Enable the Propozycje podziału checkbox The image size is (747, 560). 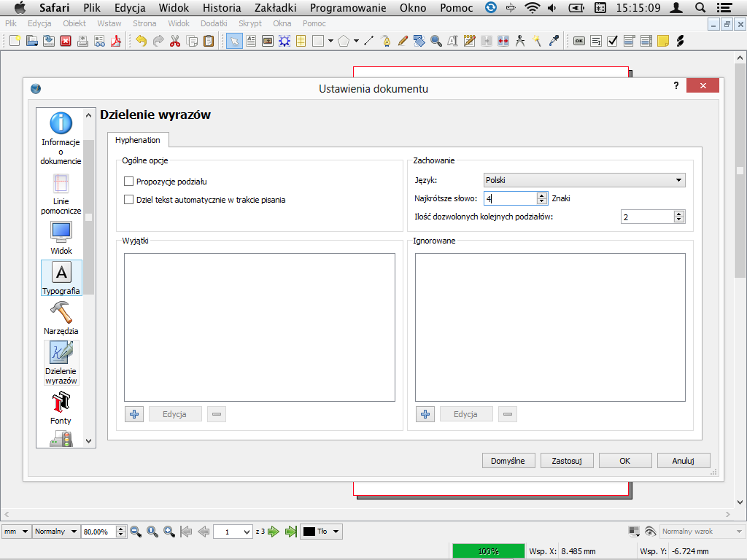click(x=129, y=182)
